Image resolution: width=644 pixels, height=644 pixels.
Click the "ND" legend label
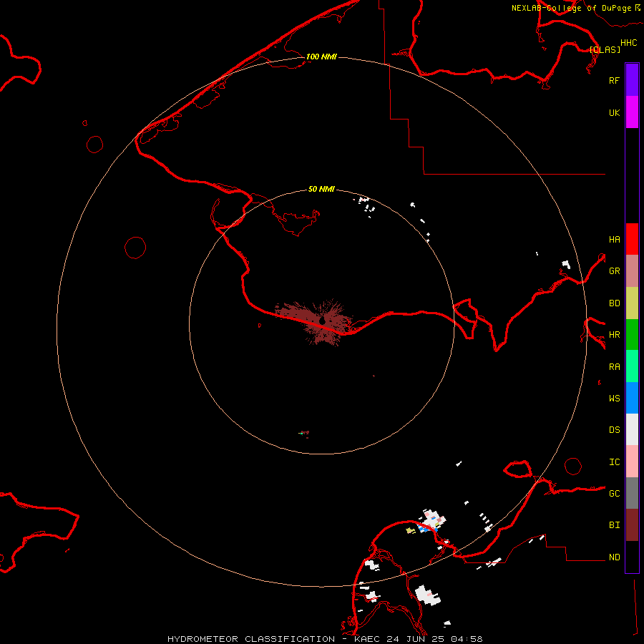[x=615, y=557]
